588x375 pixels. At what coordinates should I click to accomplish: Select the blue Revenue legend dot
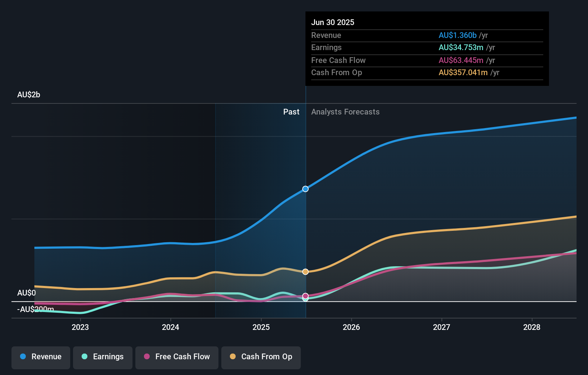point(24,356)
